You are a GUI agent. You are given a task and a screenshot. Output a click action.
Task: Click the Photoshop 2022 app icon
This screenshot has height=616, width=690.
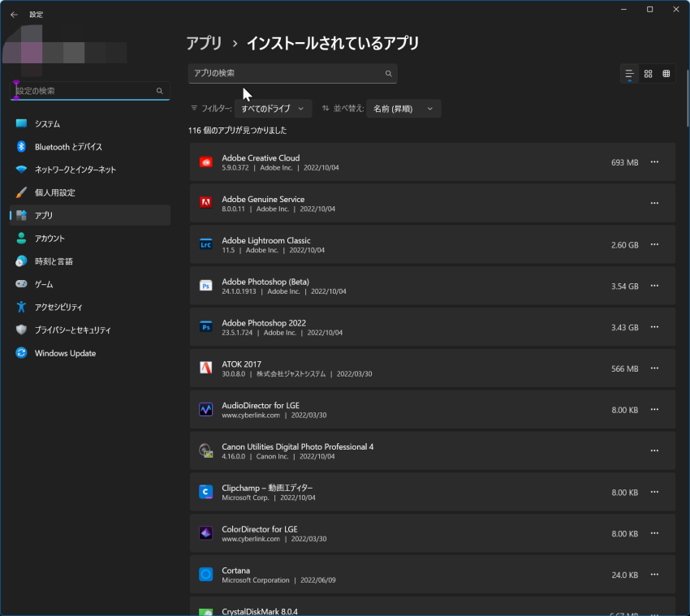(206, 327)
